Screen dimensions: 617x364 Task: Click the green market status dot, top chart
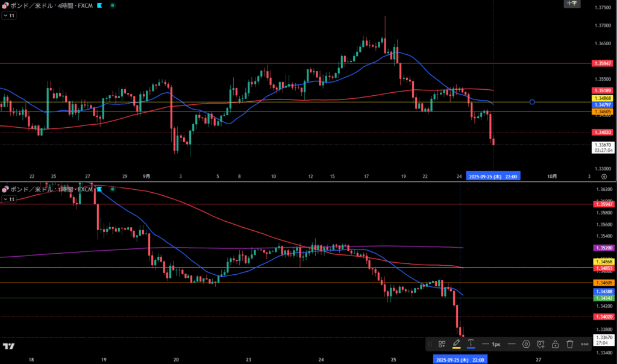113,5
